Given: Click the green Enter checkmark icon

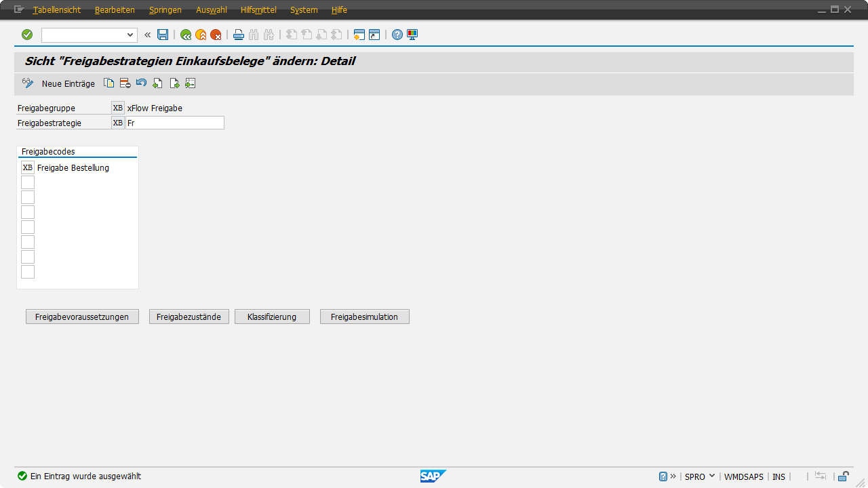Looking at the screenshot, I should [x=27, y=35].
